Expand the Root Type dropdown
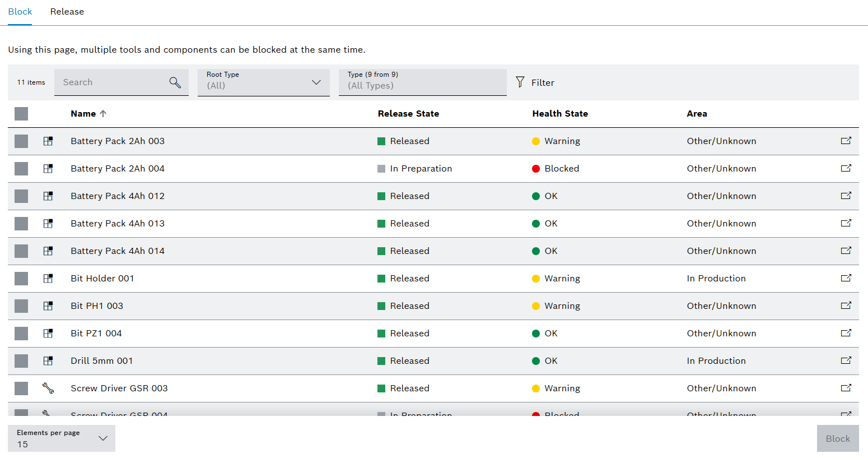868x458 pixels. tap(264, 82)
